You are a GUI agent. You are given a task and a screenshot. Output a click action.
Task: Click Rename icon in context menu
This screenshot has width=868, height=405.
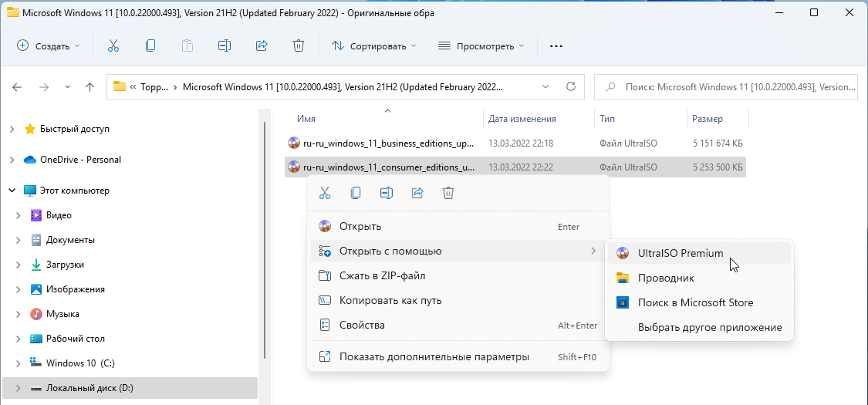(x=387, y=193)
